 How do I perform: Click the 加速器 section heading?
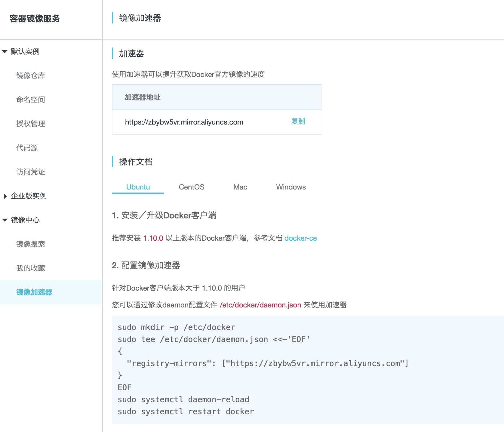[132, 54]
